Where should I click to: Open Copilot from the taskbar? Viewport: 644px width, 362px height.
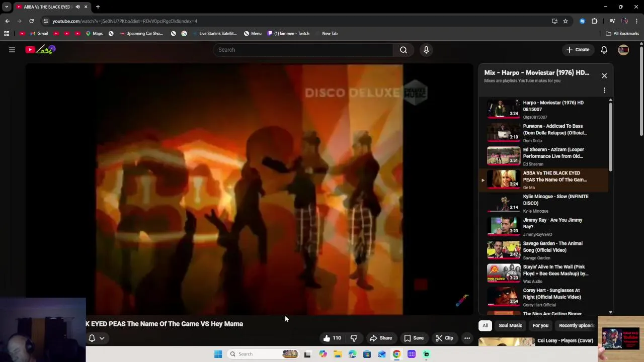tap(323, 354)
